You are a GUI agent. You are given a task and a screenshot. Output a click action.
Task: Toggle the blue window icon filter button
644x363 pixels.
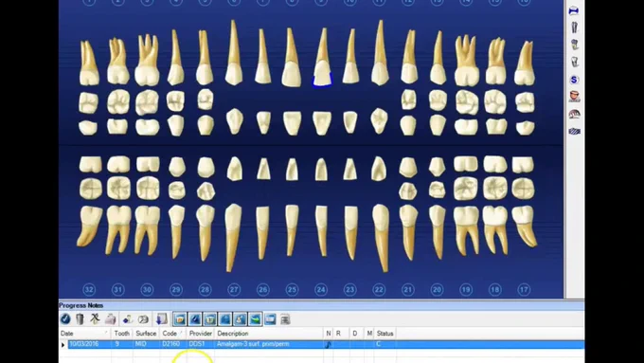coord(270,319)
